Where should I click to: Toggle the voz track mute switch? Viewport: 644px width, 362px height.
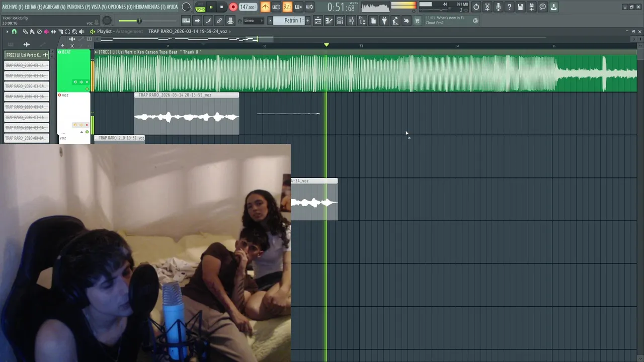coord(87,132)
